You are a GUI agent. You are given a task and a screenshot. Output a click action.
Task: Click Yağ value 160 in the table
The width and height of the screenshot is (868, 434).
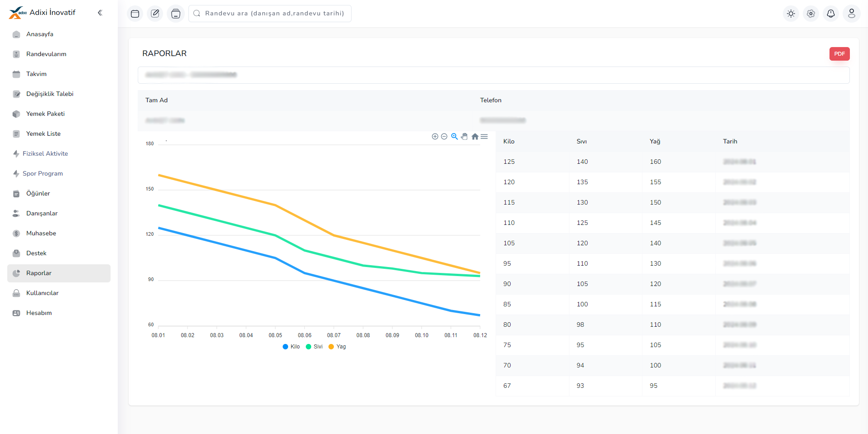[656, 162]
